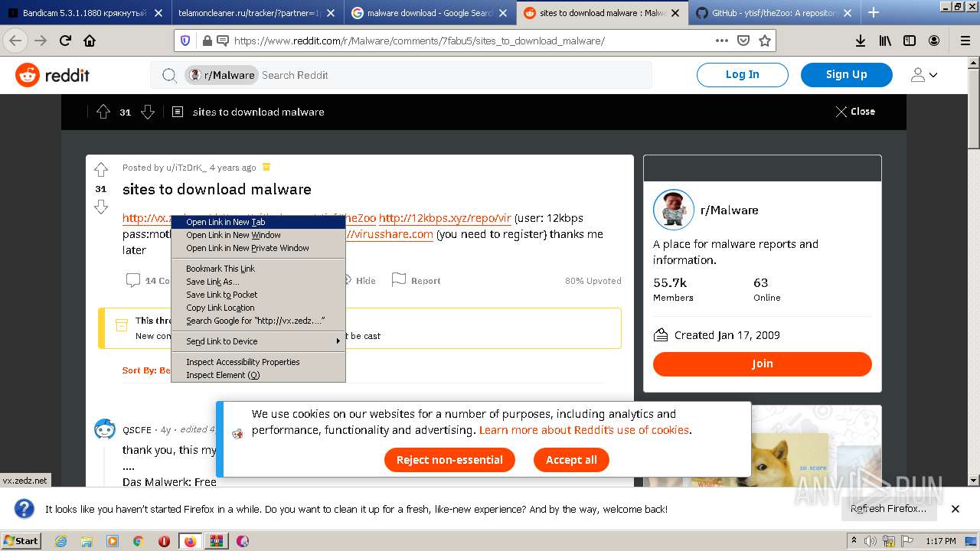The height and width of the screenshot is (551, 980).
Task: Bookmark this page with star icon
Action: click(x=764, y=41)
